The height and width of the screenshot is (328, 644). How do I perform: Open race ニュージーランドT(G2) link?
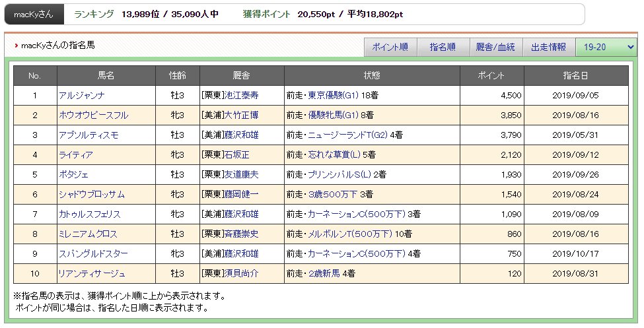(x=348, y=135)
